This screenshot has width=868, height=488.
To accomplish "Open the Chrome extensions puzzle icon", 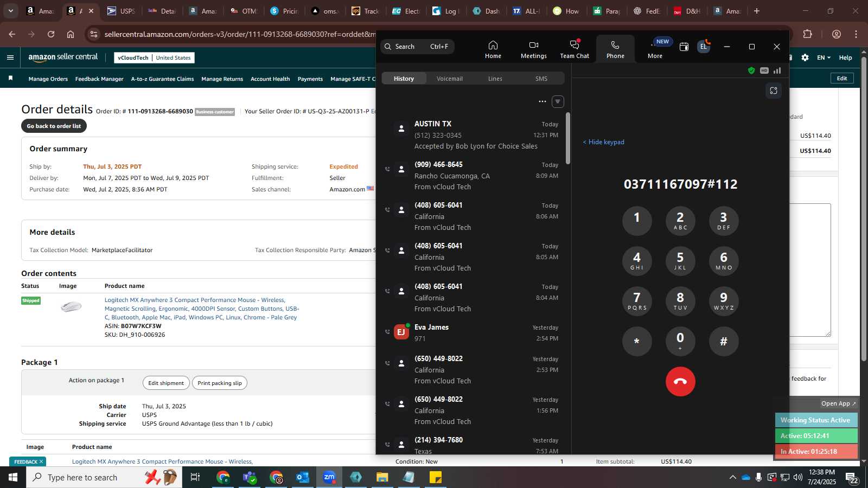I will pos(807,34).
